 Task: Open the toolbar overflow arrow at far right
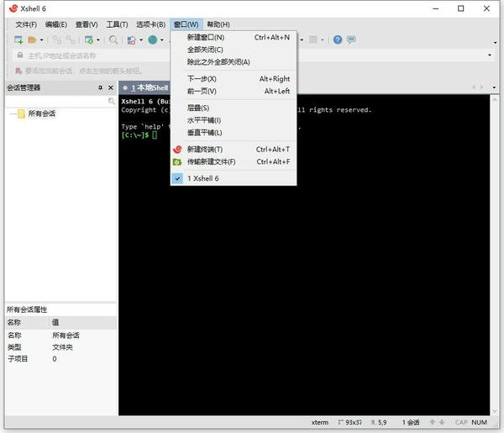pos(495,43)
